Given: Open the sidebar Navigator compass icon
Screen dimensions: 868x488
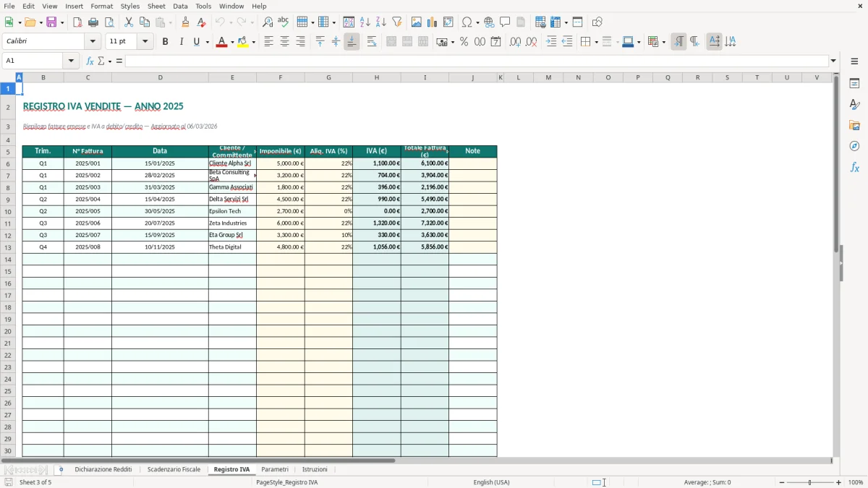Looking at the screenshot, I should [x=854, y=146].
